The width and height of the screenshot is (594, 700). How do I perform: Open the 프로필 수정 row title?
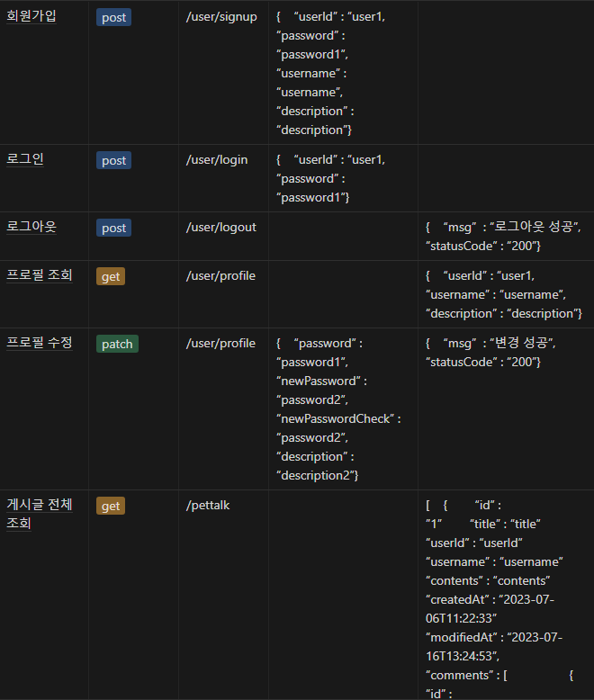pyautogui.click(x=40, y=343)
